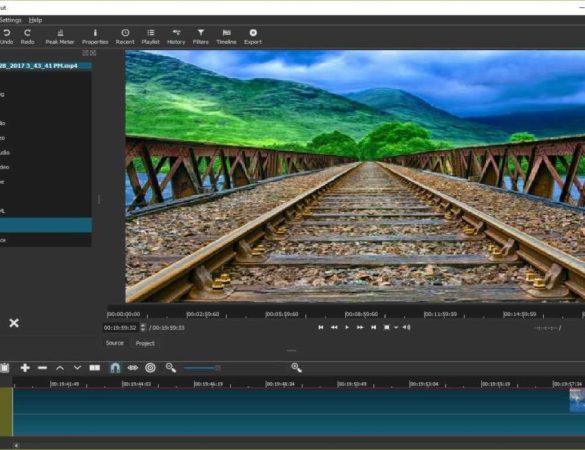Viewport: 585px width, 450px height.
Task: Toggle the player zoom/grid button
Action: point(387,327)
